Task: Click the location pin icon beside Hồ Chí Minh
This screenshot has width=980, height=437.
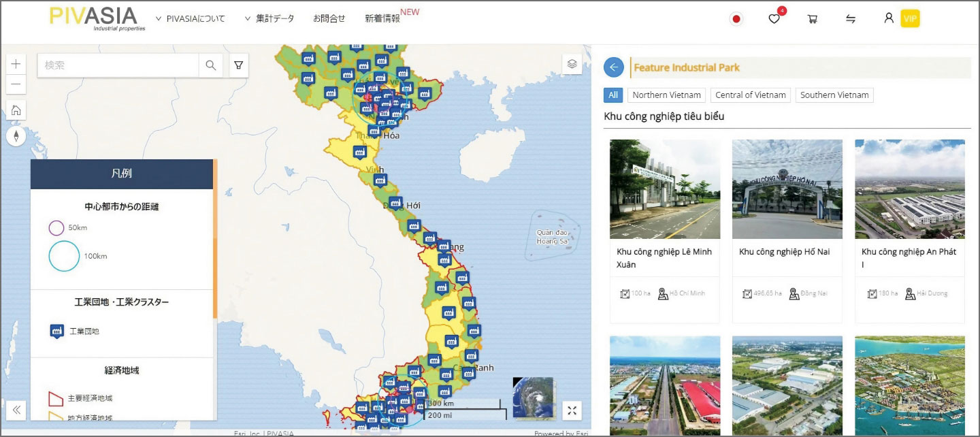Action: click(x=663, y=294)
